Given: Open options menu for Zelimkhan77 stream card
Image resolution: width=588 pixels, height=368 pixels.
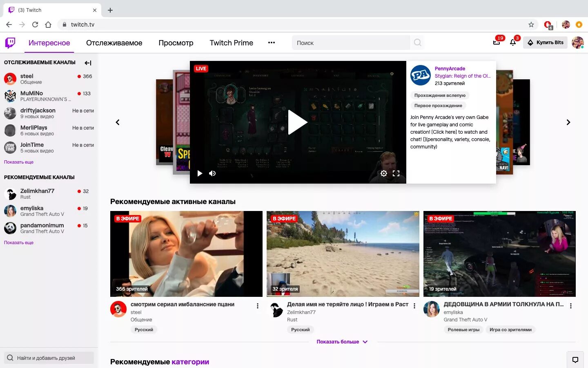Looking at the screenshot, I should 414,306.
